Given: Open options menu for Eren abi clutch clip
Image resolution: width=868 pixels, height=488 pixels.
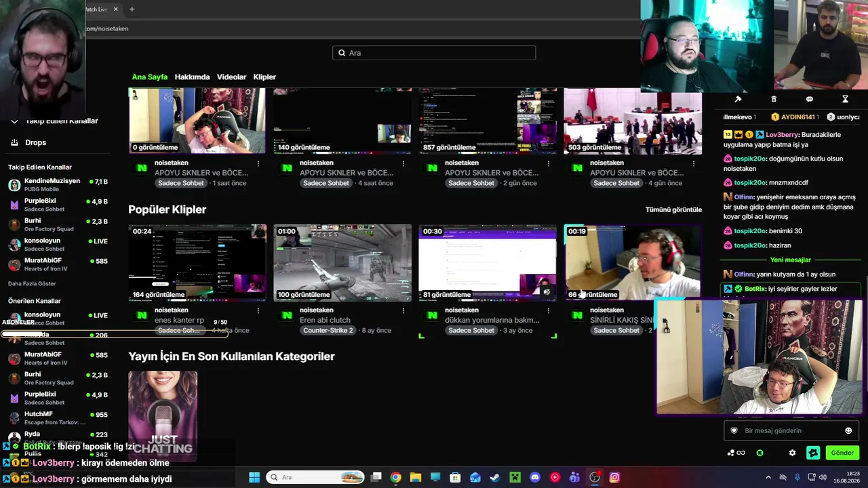Looking at the screenshot, I should click(403, 310).
